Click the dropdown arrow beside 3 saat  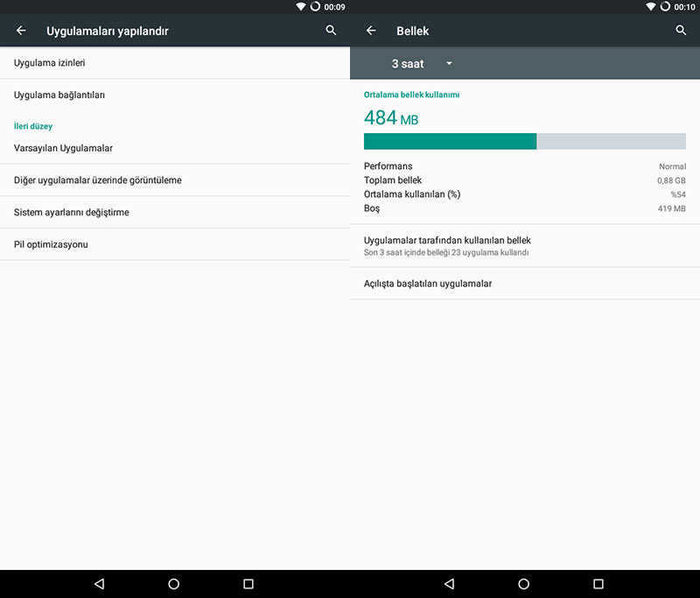[x=449, y=64]
